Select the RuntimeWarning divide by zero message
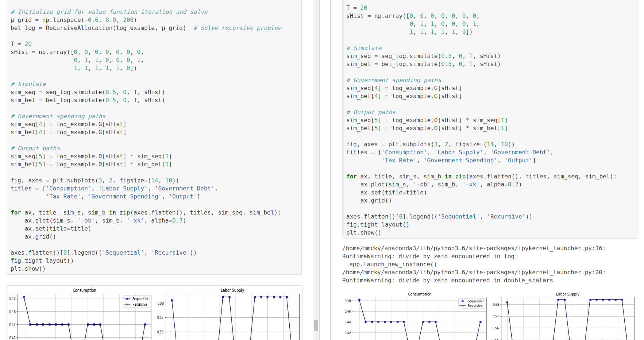644x340 pixels. pyautogui.click(x=428, y=256)
